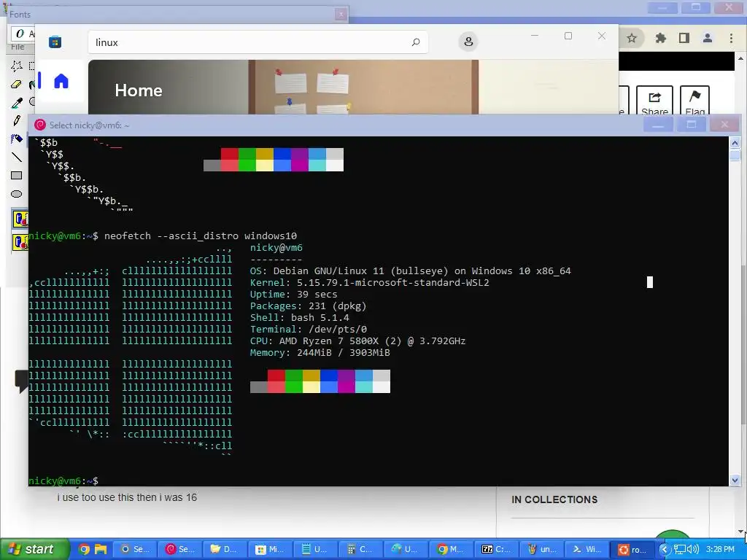Click the volume speaker tray icon
Viewport: 747px width, 560px height.
coord(693,549)
